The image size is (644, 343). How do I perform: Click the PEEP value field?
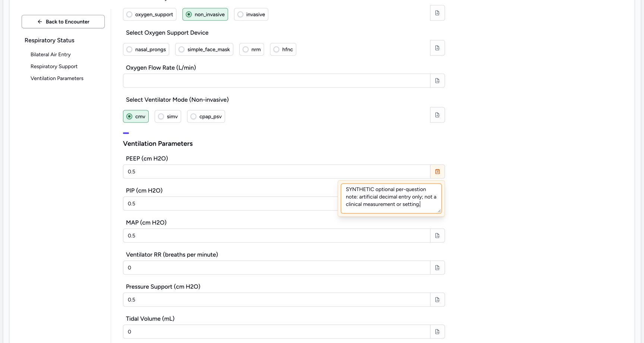click(277, 172)
